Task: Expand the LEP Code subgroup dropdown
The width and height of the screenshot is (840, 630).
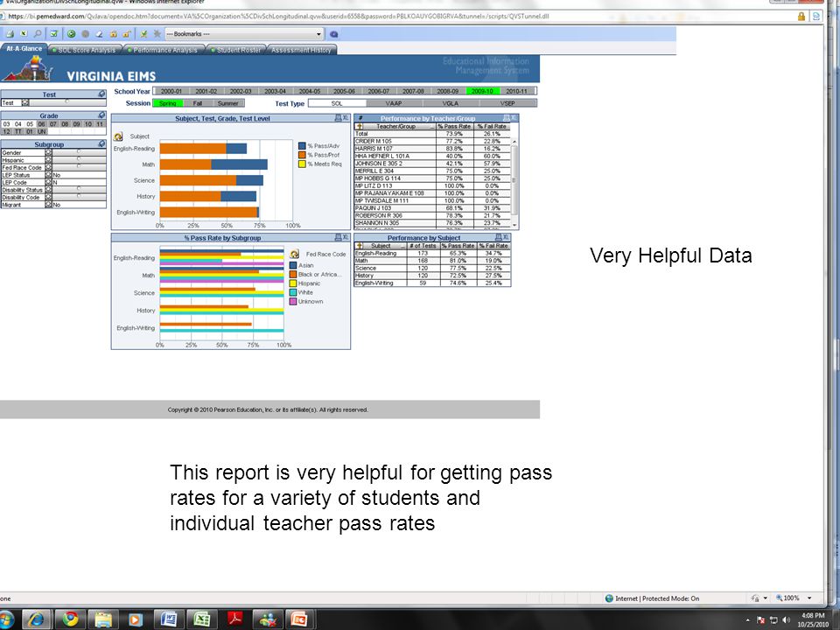Action: [48, 183]
